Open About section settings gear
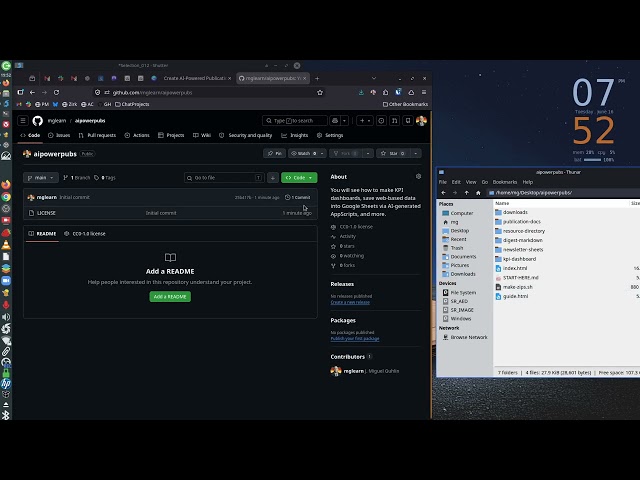Image resolution: width=640 pixels, height=480 pixels. [418, 176]
